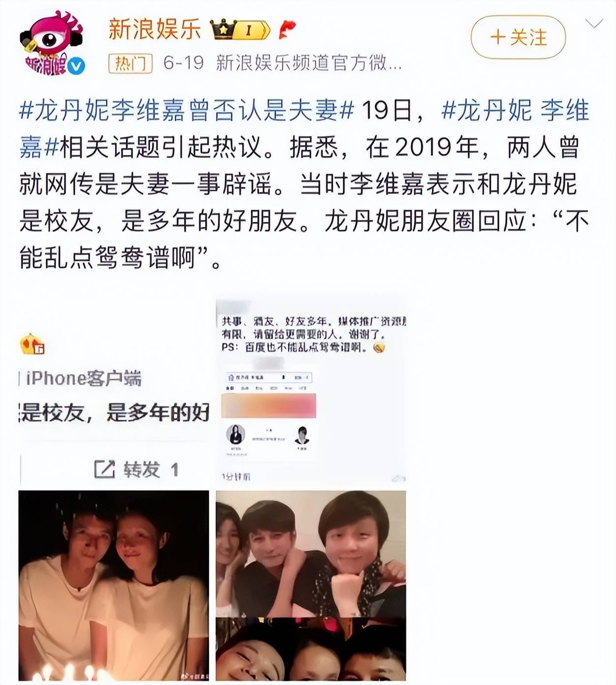View the group photo of three people in black
The height and width of the screenshot is (685, 616).
(311, 554)
